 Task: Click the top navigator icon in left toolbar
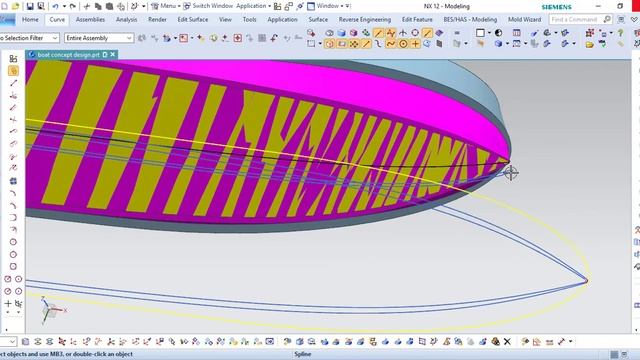(13, 58)
